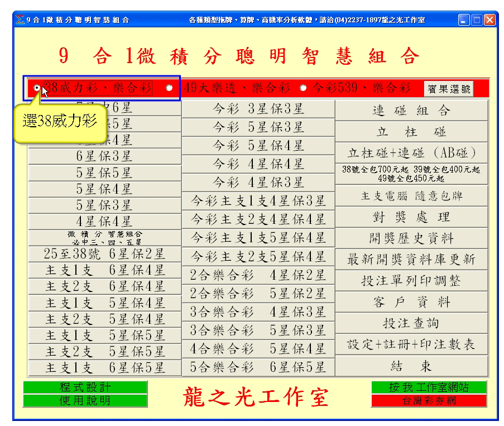Select the 4合樂合彩 5星保4星 button
The image size is (504, 426).
click(x=258, y=349)
